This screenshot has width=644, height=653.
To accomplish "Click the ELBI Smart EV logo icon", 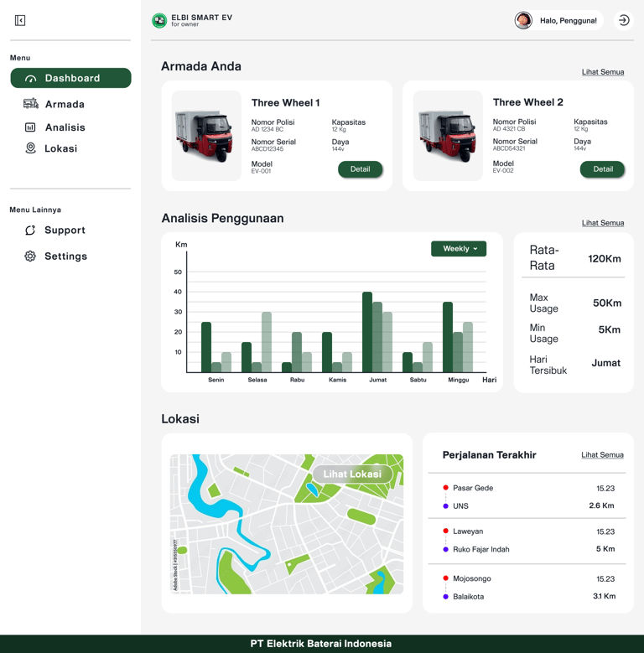I will 159,20.
